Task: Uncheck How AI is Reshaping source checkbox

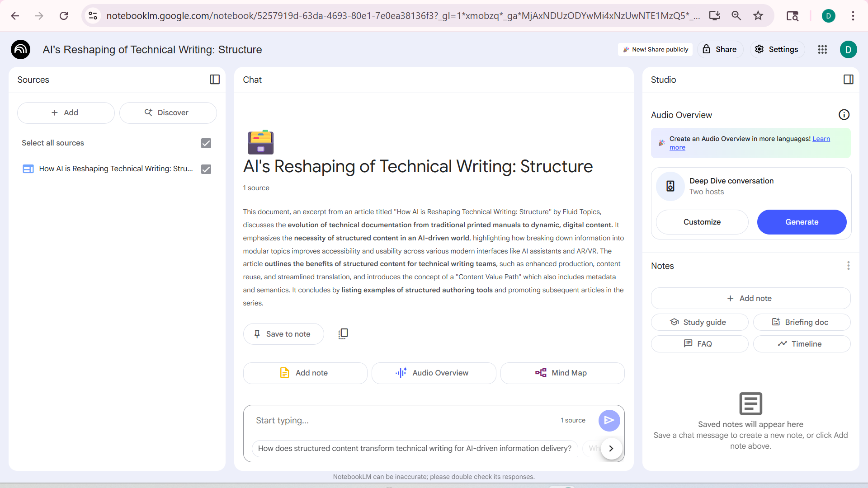Action: coord(206,169)
